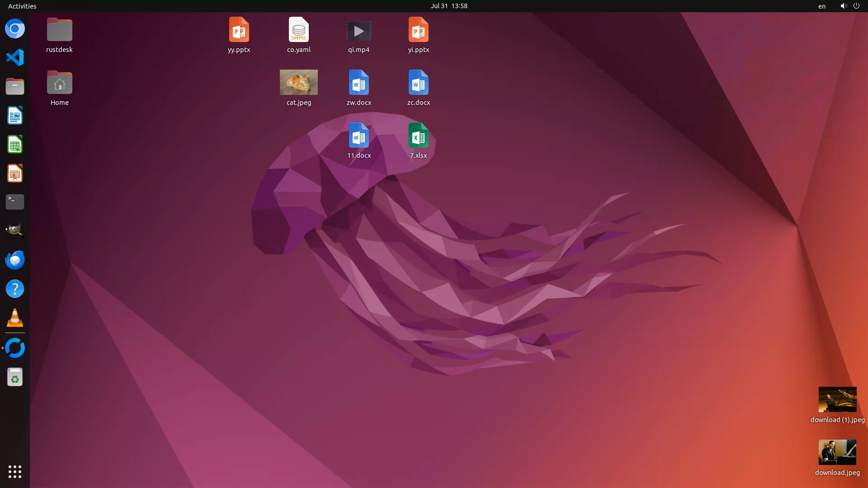Open the clock and calendar menu
868x488 pixels.
(x=448, y=6)
